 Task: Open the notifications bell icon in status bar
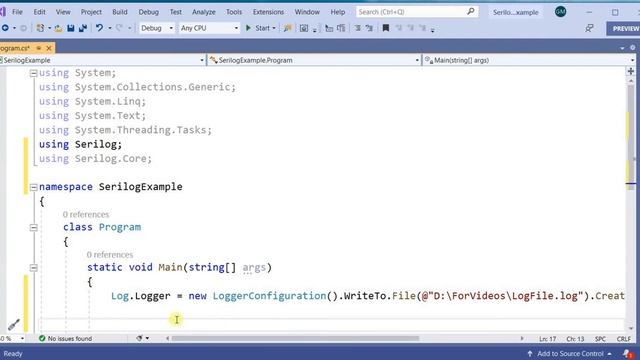click(x=627, y=354)
